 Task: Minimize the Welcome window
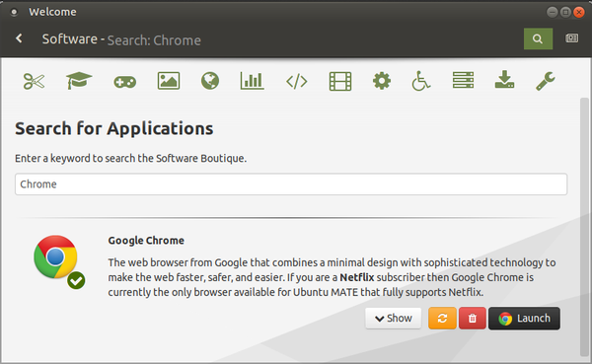click(x=552, y=12)
